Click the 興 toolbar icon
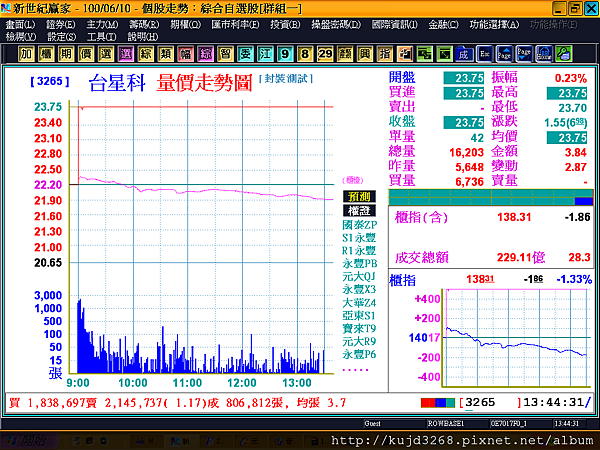The width and height of the screenshot is (600, 450). point(365,54)
